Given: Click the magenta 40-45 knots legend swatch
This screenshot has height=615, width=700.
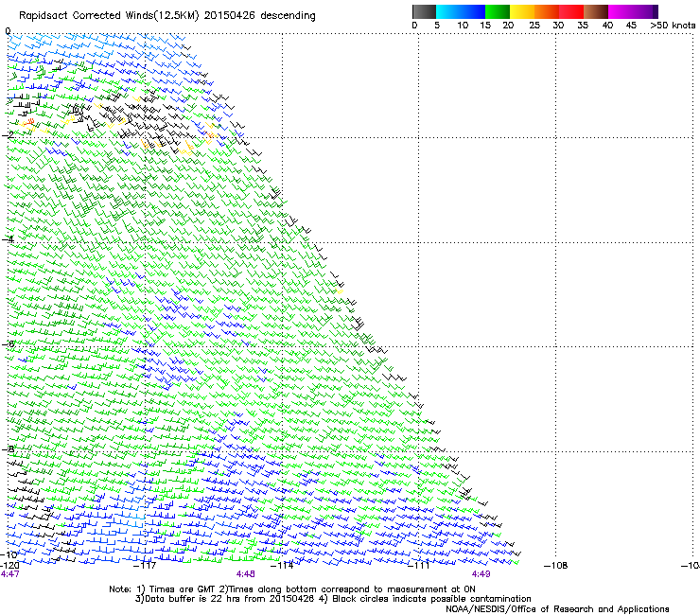Looking at the screenshot, I should [621, 11].
